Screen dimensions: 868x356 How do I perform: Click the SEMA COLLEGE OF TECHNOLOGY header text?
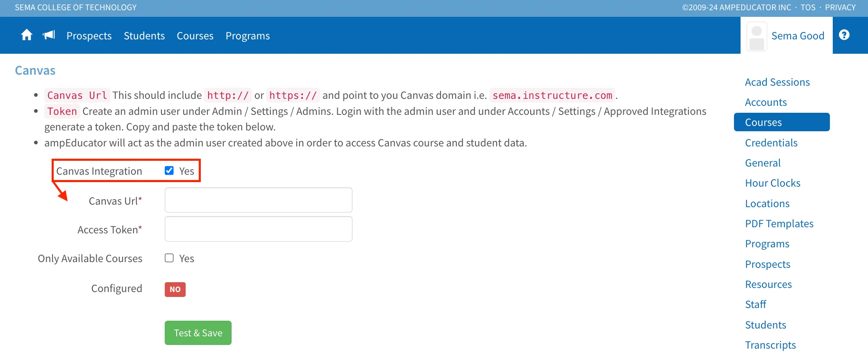click(x=76, y=7)
